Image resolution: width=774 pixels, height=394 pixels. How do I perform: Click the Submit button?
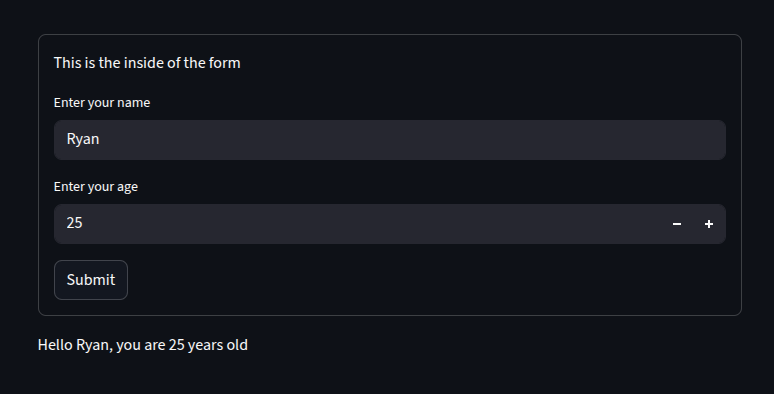[x=91, y=280]
